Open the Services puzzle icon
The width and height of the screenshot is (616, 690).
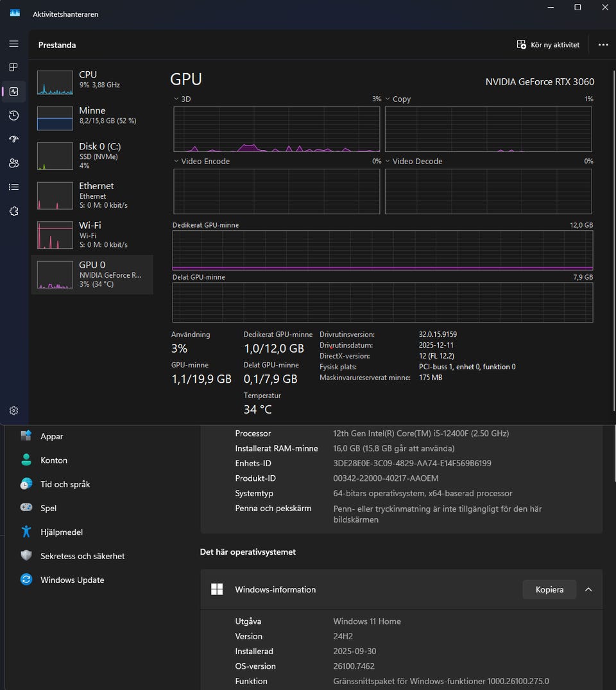tap(13, 211)
